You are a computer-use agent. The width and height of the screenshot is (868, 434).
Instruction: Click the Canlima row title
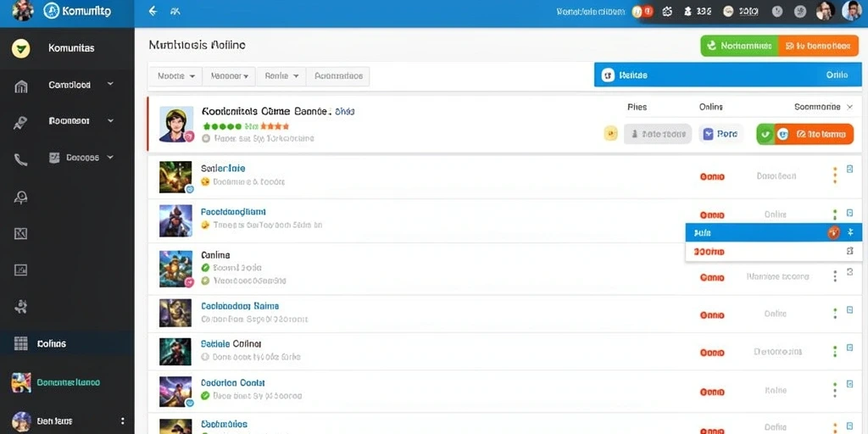pos(215,255)
